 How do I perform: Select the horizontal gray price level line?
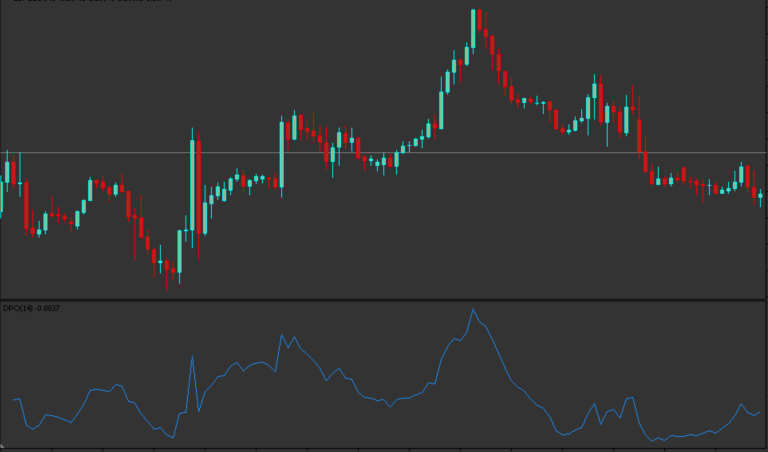pyautogui.click(x=384, y=153)
